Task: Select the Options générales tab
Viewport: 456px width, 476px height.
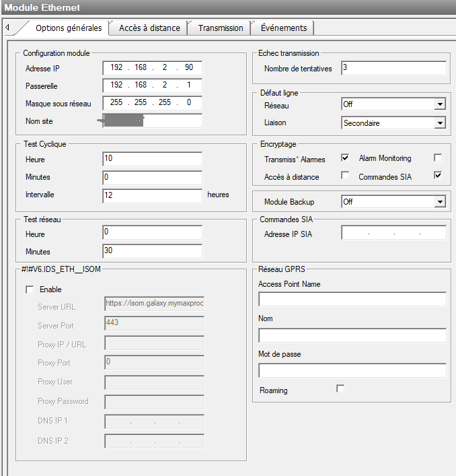Action: [69, 28]
